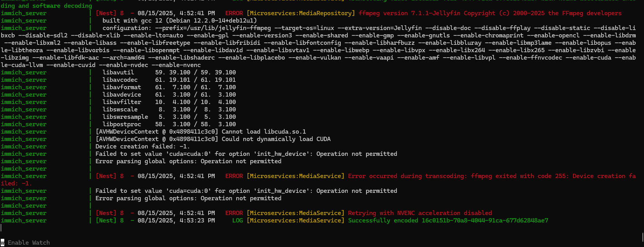Click the libavutil version line

pyautogui.click(x=169, y=72)
